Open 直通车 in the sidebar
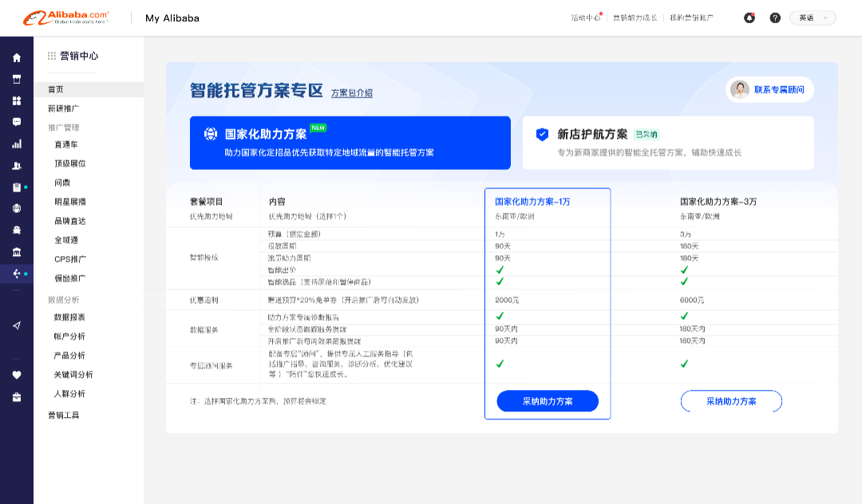 66,144
